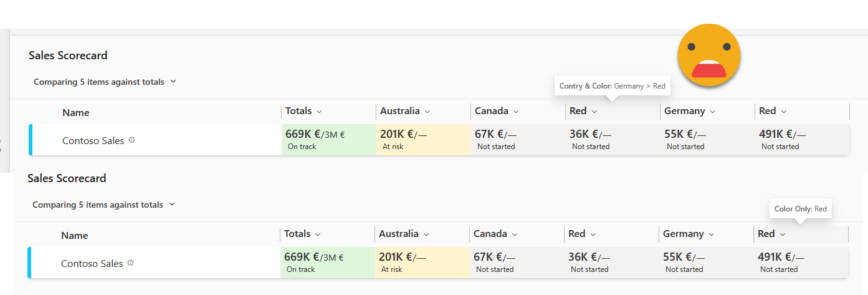Open Germany column dropdown in upper scorecard
The image size is (868, 295).
[x=712, y=112]
